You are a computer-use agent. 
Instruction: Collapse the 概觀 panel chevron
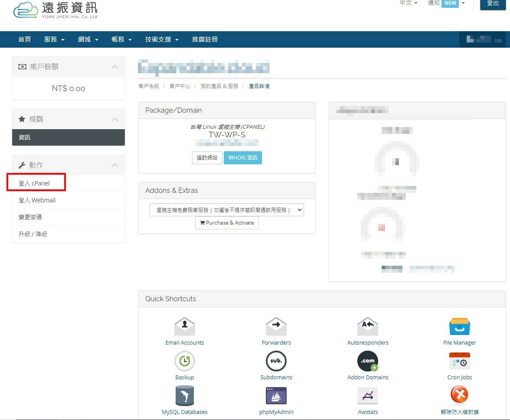tap(115, 119)
